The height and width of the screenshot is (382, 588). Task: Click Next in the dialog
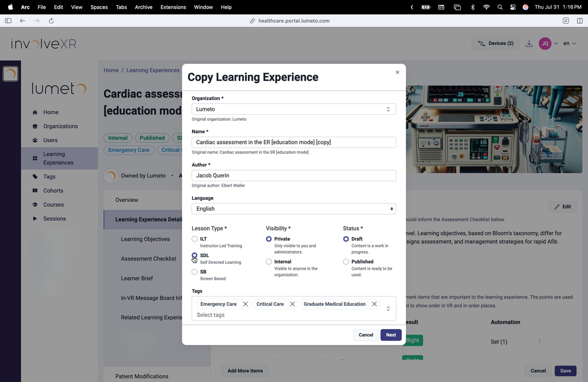click(x=391, y=335)
